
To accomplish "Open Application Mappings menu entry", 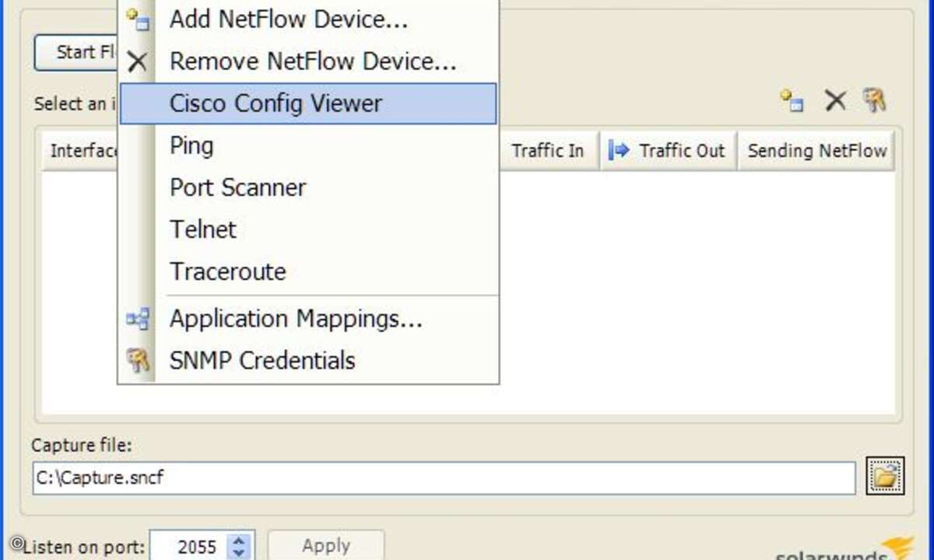I will pos(308,319).
